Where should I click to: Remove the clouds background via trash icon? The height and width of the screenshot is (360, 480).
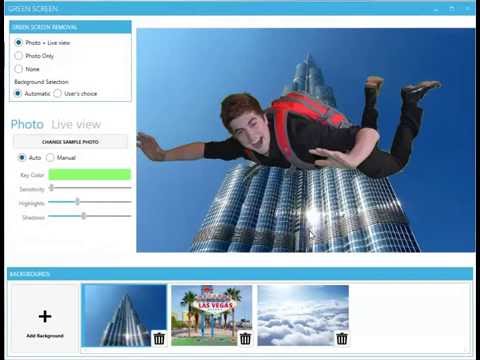[x=342, y=338]
